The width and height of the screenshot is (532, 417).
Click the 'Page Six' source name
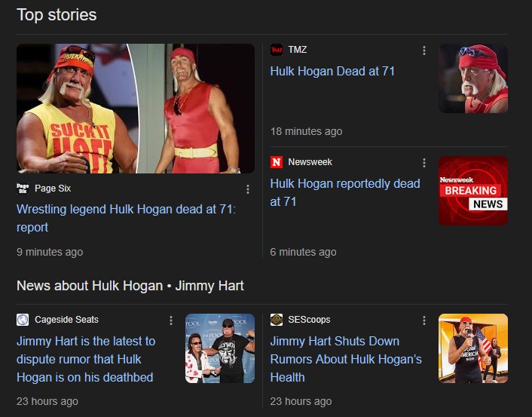[53, 188]
